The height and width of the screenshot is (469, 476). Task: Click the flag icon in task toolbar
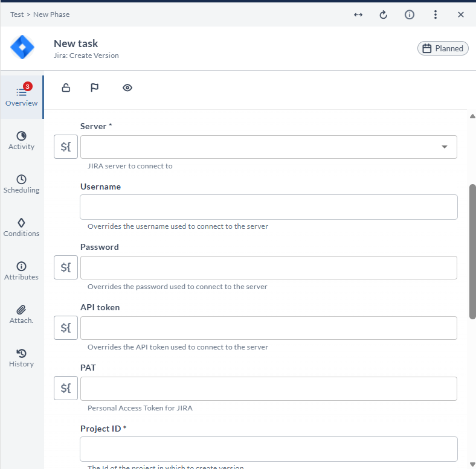tap(94, 88)
